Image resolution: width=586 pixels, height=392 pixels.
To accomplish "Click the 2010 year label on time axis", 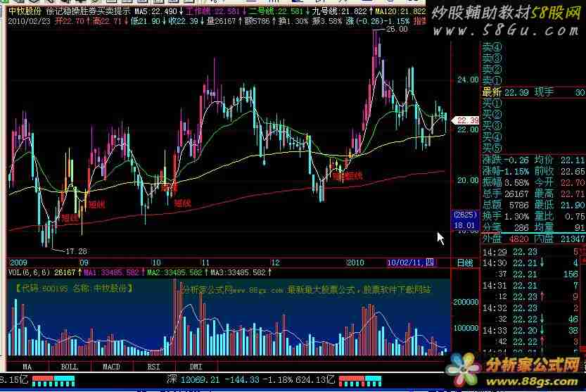I will (x=355, y=263).
